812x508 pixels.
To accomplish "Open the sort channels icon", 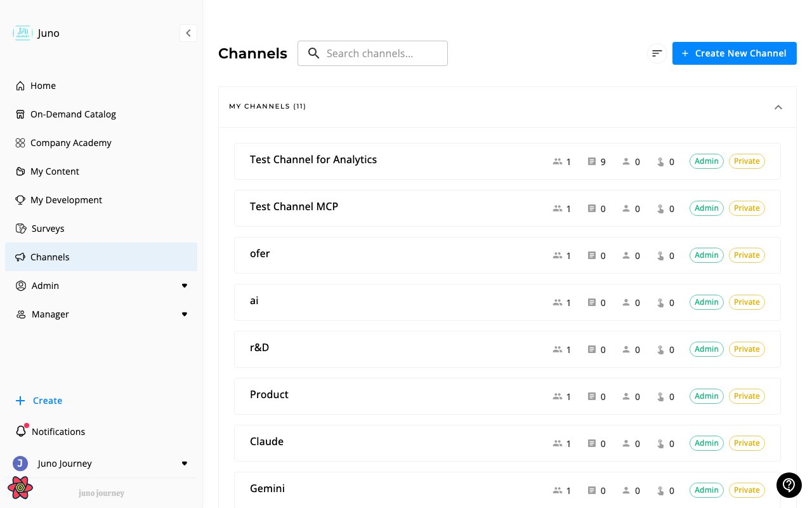I will point(657,53).
